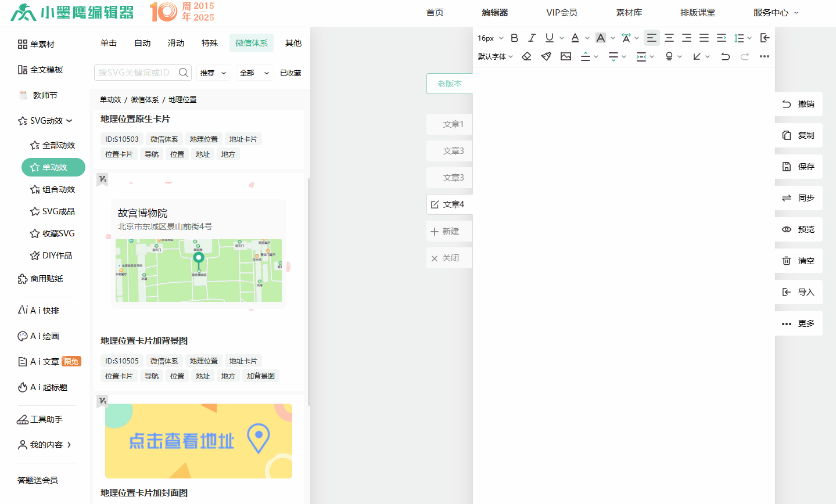Toggle bold formatting in the editor toolbar
Viewport: 836px width, 504px height.
pos(514,38)
